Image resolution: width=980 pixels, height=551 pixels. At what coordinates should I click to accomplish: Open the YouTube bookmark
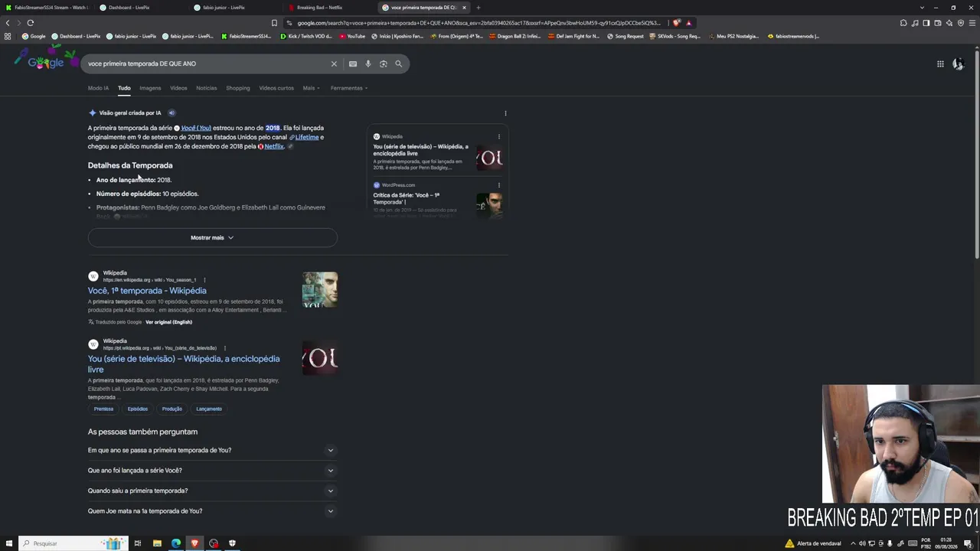(352, 36)
